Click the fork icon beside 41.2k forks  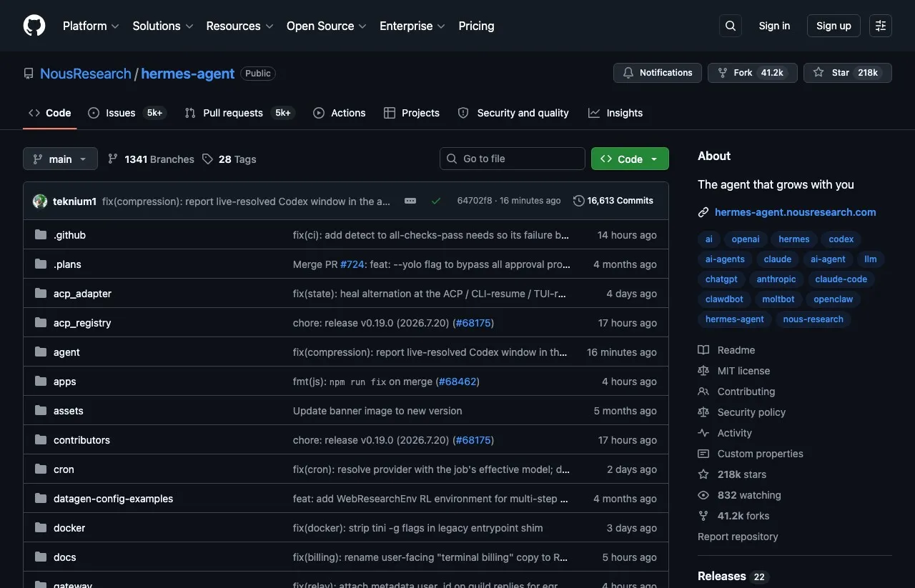(x=703, y=516)
